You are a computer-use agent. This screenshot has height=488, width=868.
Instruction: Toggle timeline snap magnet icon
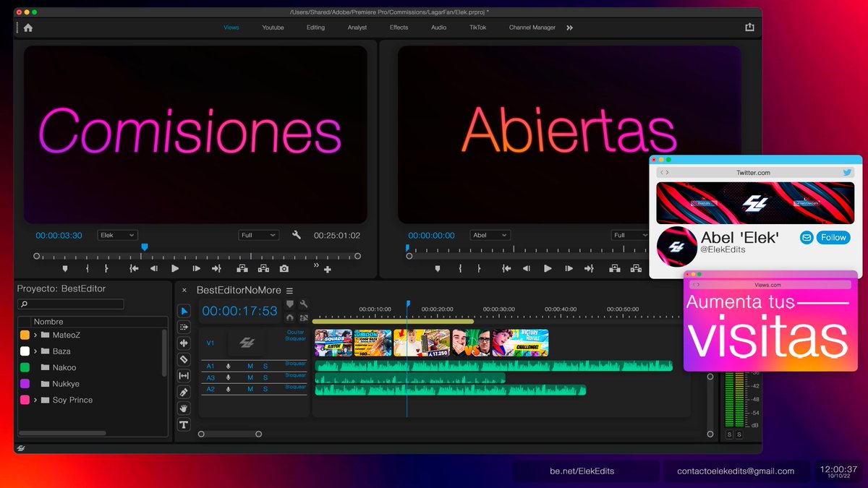point(290,317)
